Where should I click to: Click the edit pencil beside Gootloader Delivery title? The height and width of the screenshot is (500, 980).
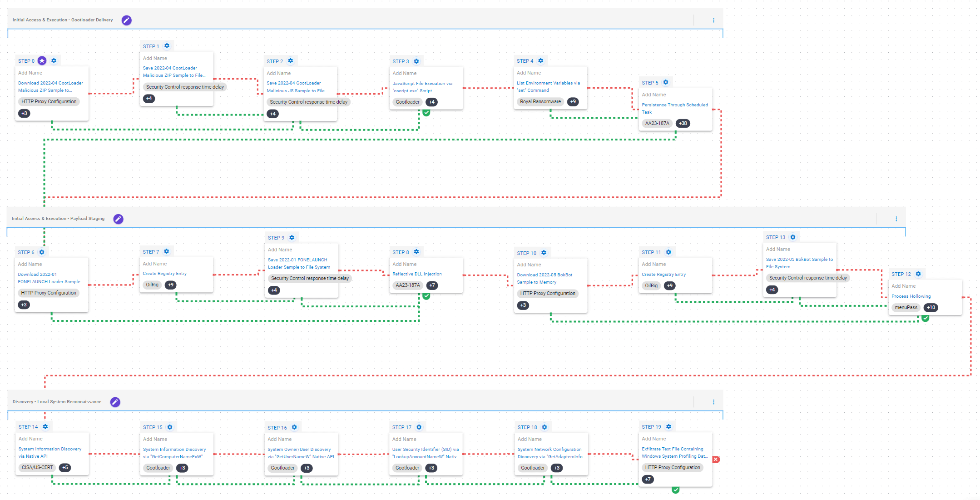tap(126, 20)
